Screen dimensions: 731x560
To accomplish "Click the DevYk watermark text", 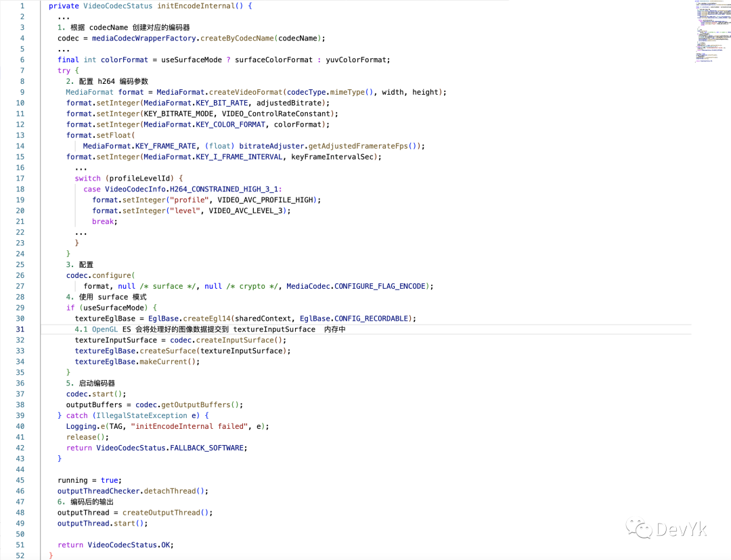I will click(x=681, y=528).
